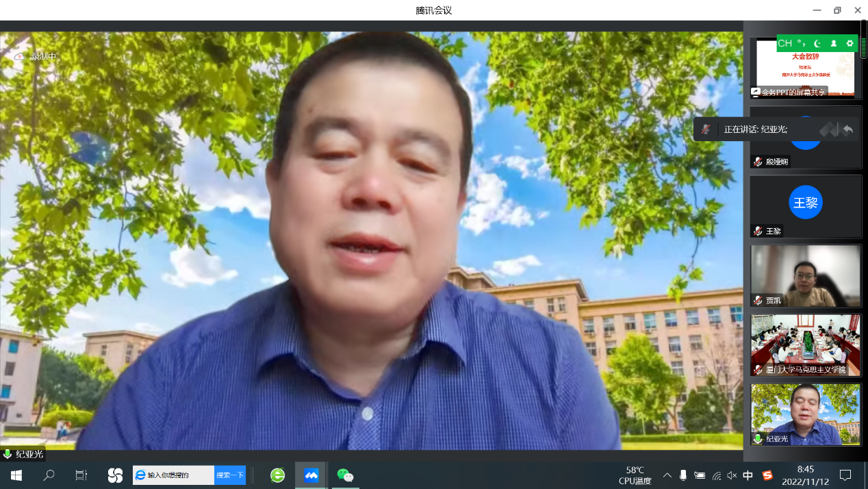The width and height of the screenshot is (868, 489).
Task: Open WeChat from the taskbar
Action: pos(345,475)
